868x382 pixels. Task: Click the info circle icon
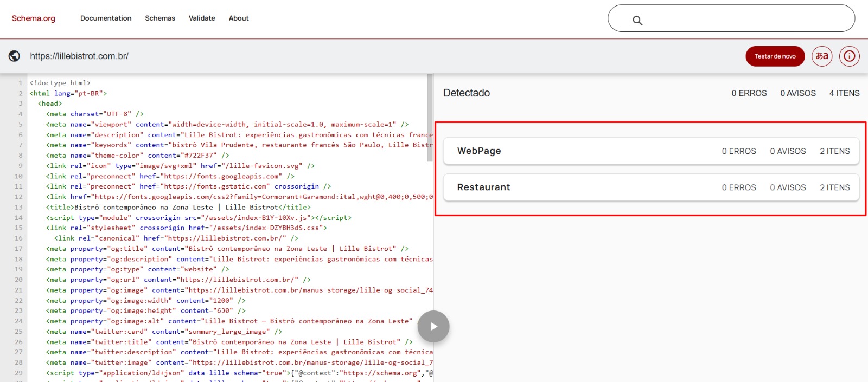click(849, 56)
